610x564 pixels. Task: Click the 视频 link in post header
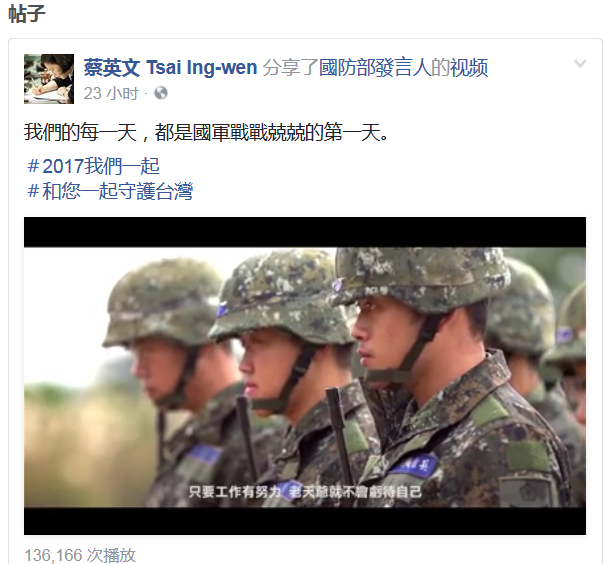[469, 68]
